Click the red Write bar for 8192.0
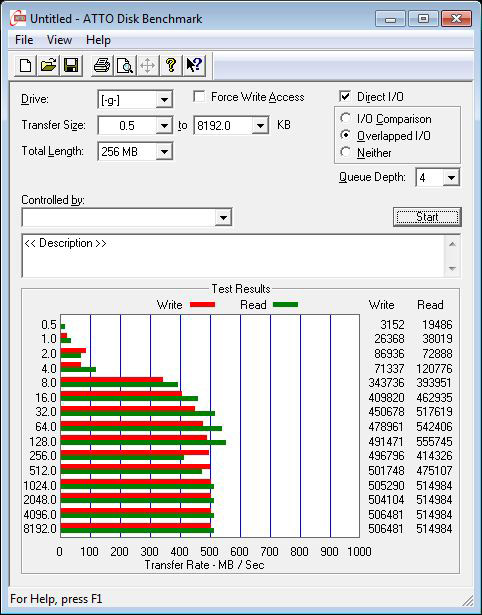 [136, 526]
